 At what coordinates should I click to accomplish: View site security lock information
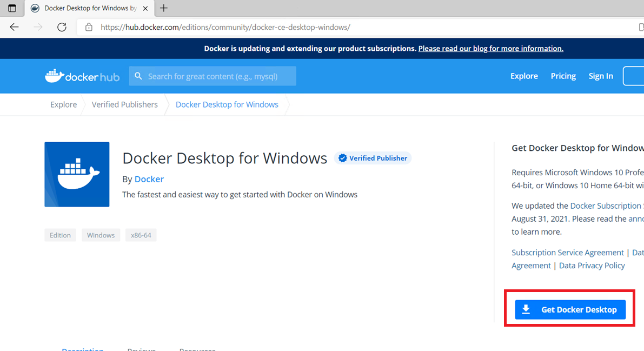[89, 27]
